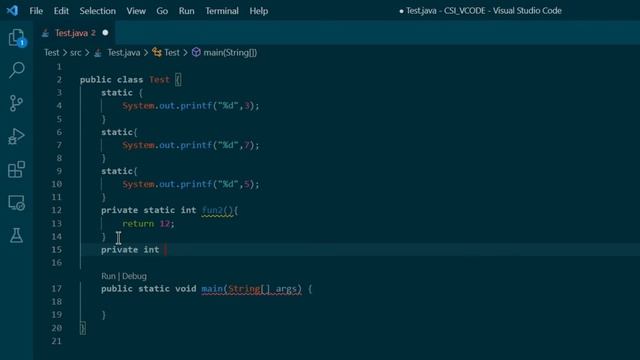Select the leading Test folder breadcrumb
This screenshot has width=640, height=360.
[x=51, y=53]
